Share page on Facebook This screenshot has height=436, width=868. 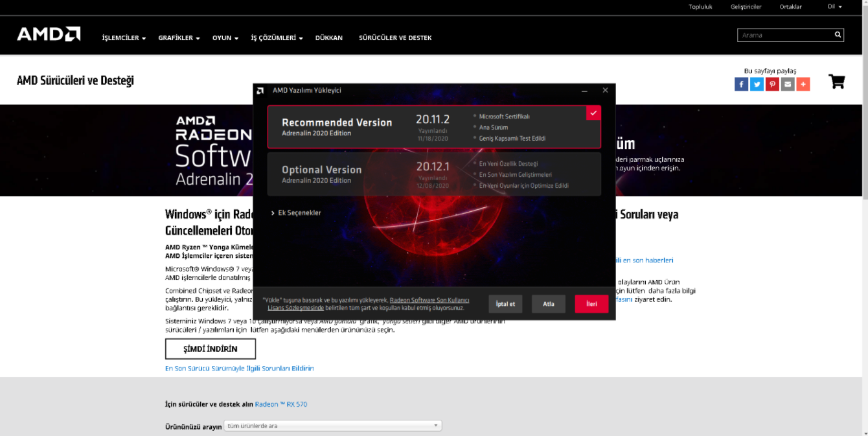click(742, 84)
